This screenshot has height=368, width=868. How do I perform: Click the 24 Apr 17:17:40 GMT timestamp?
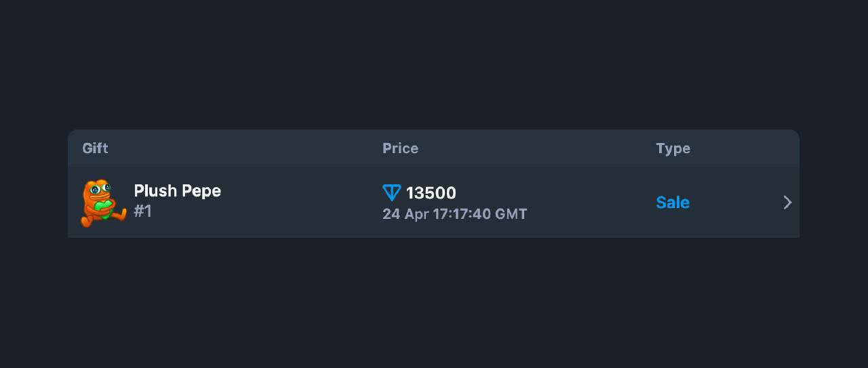[x=455, y=214]
